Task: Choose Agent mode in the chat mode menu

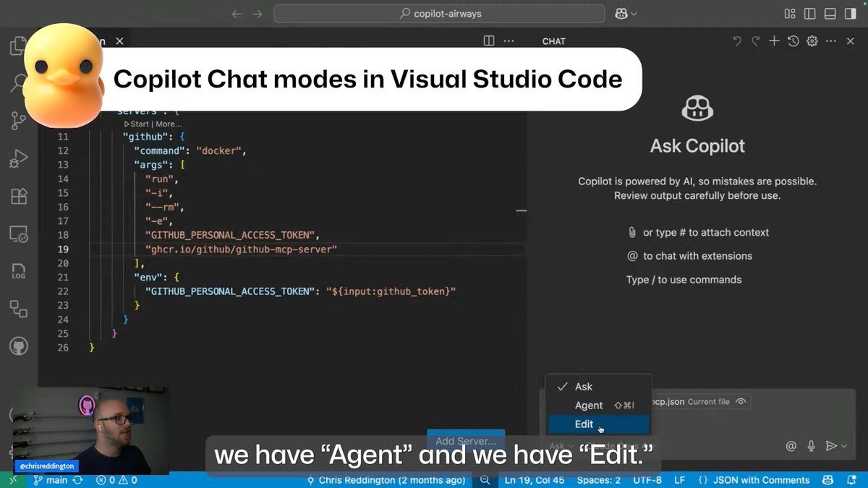Action: (x=598, y=406)
